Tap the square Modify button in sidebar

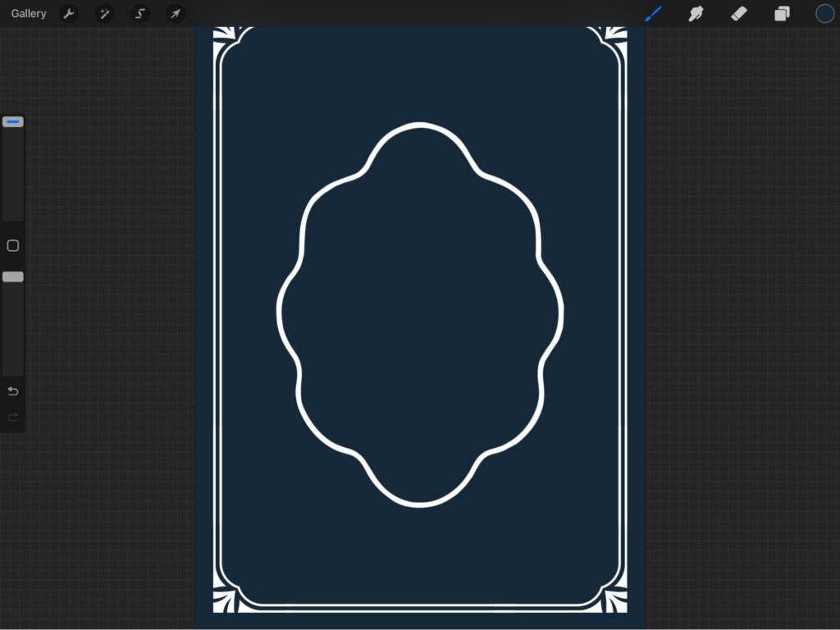click(x=13, y=246)
